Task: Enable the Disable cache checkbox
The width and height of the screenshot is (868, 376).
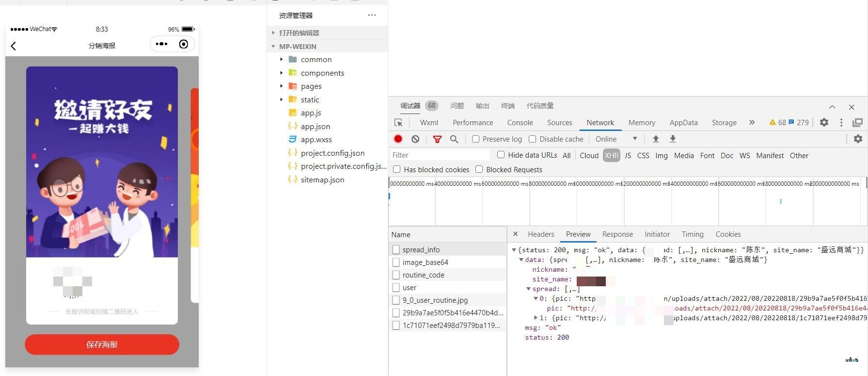Action: 532,139
